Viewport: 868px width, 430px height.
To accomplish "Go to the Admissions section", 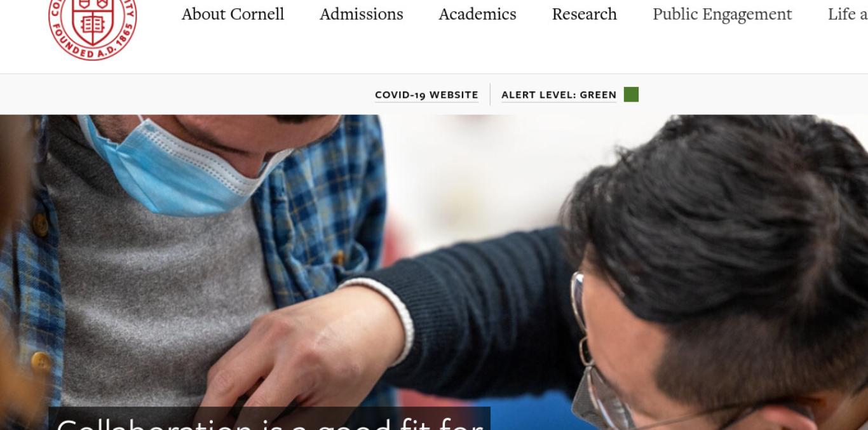I will pyautogui.click(x=361, y=14).
